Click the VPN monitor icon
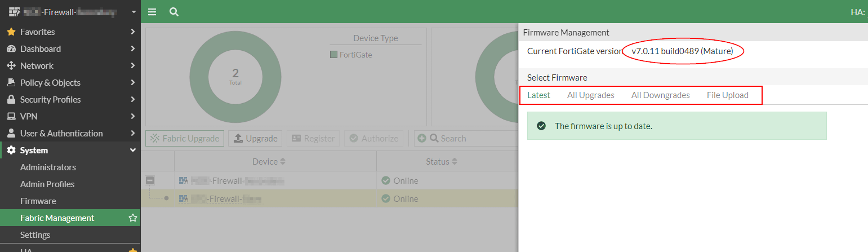Screen dimensions: 868x252 (11, 116)
